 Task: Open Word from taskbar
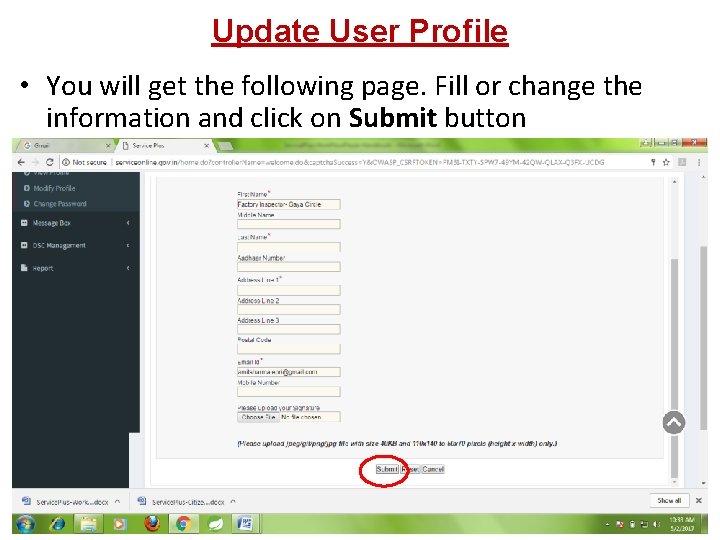pos(245,523)
